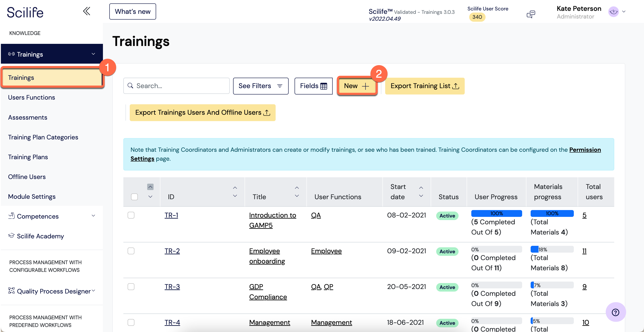Viewport: 644px width, 332px height.
Task: Expand the Trainings sidebar section chevron
Action: 93,54
